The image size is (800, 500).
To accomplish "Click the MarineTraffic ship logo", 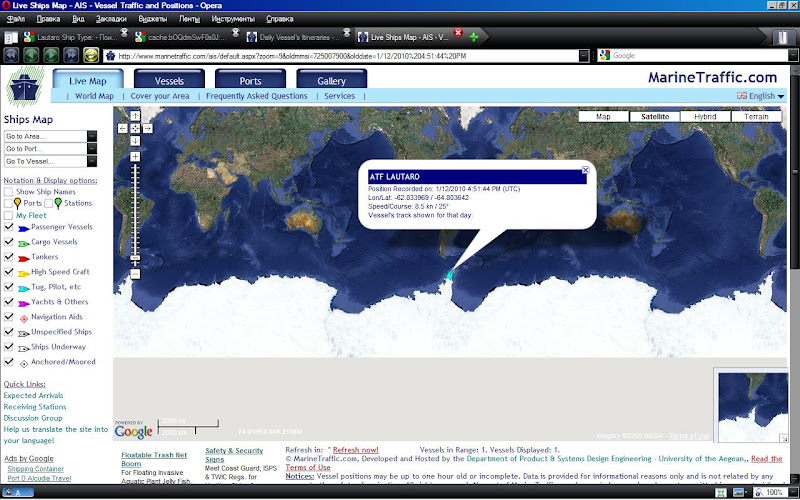I will tap(24, 87).
